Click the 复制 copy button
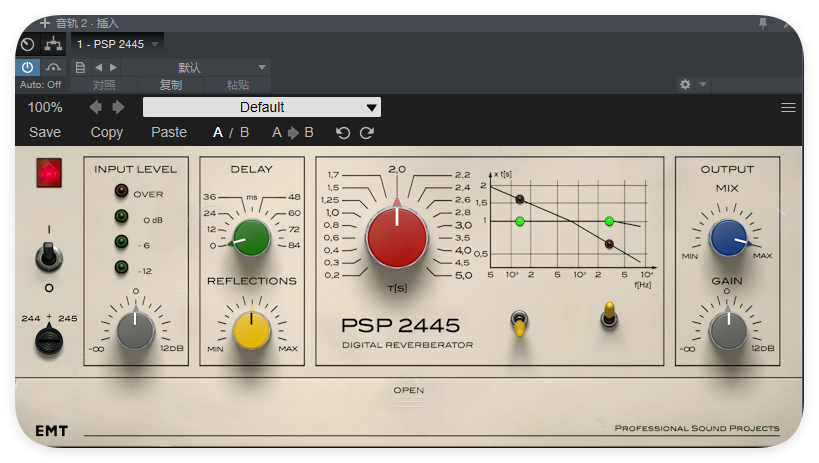Screen dimensions: 819x463 (171, 85)
